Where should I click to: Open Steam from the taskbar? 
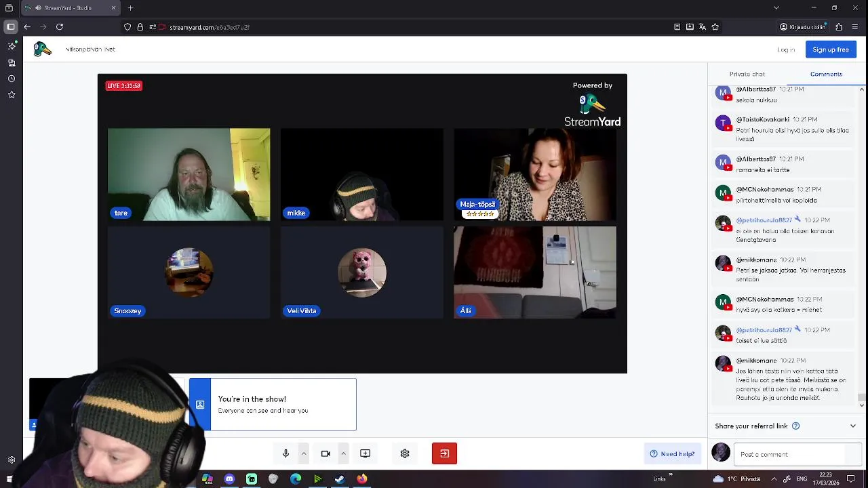340,479
